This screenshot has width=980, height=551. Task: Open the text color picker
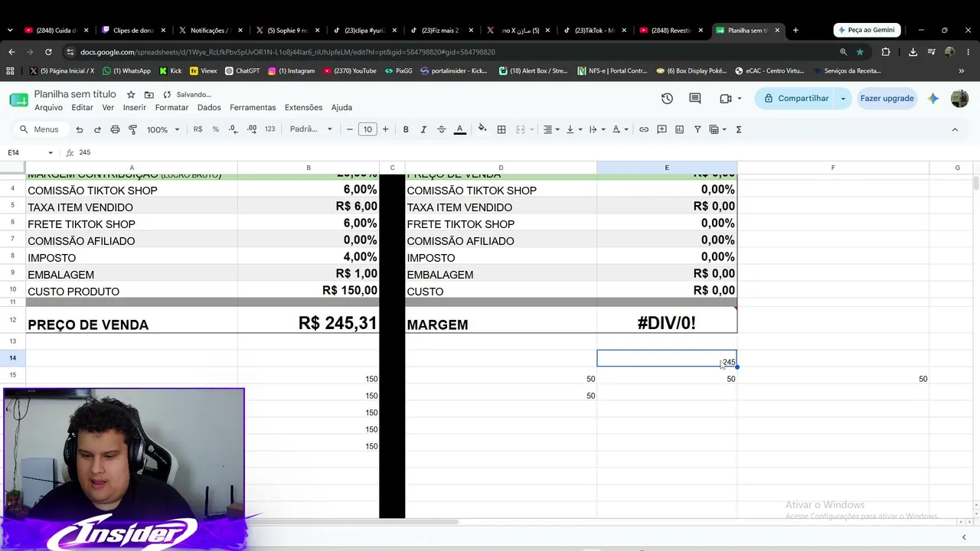pos(460,129)
